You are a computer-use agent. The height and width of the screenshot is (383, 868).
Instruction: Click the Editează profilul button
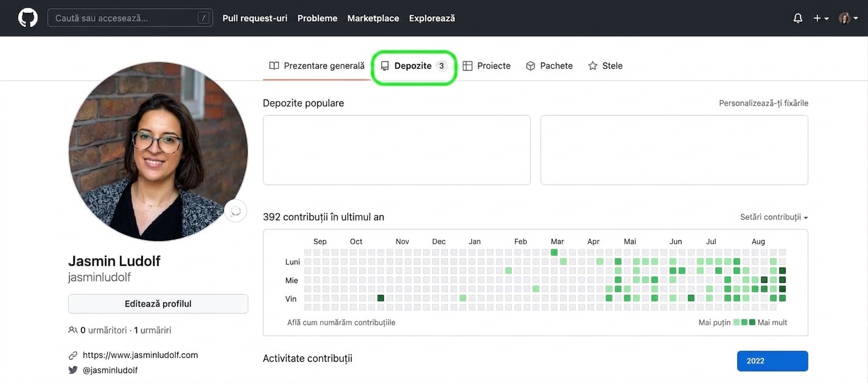click(158, 304)
